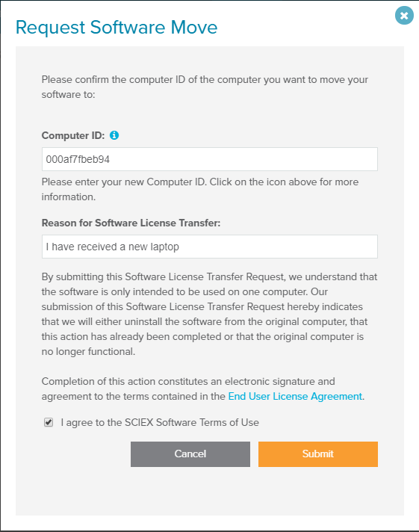
Task: Close the Request Software Move dialog
Action: (404, 16)
